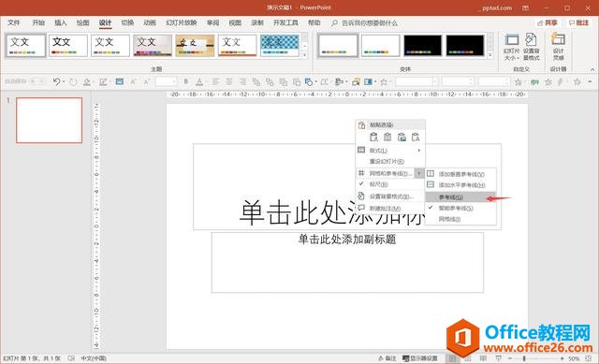Open the Slide Show (幻灯片放映) tab

(x=181, y=22)
